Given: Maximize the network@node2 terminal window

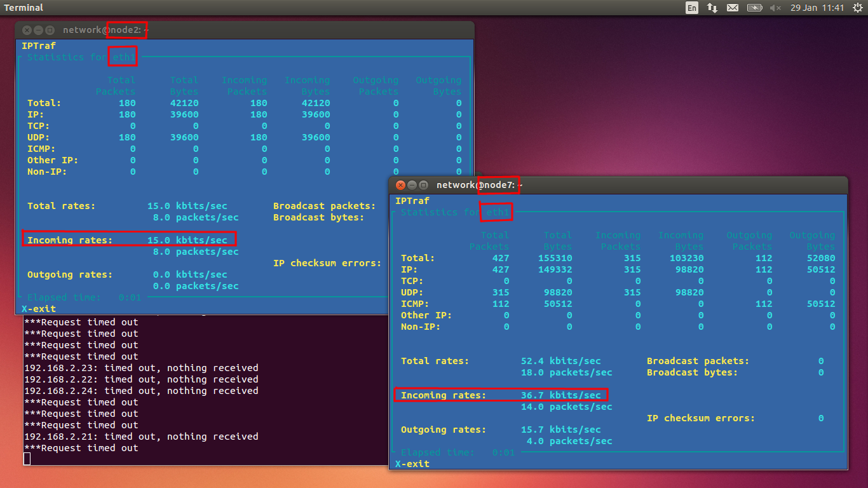Looking at the screenshot, I should pyautogui.click(x=50, y=30).
